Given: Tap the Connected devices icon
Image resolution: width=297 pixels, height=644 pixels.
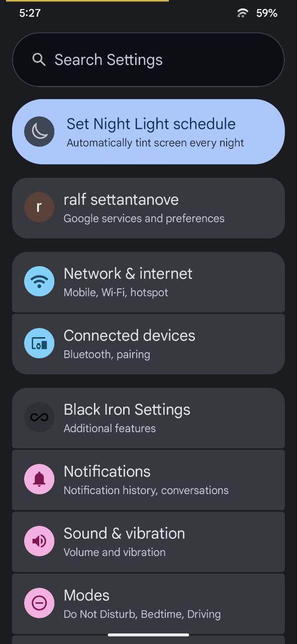Looking at the screenshot, I should (39, 343).
